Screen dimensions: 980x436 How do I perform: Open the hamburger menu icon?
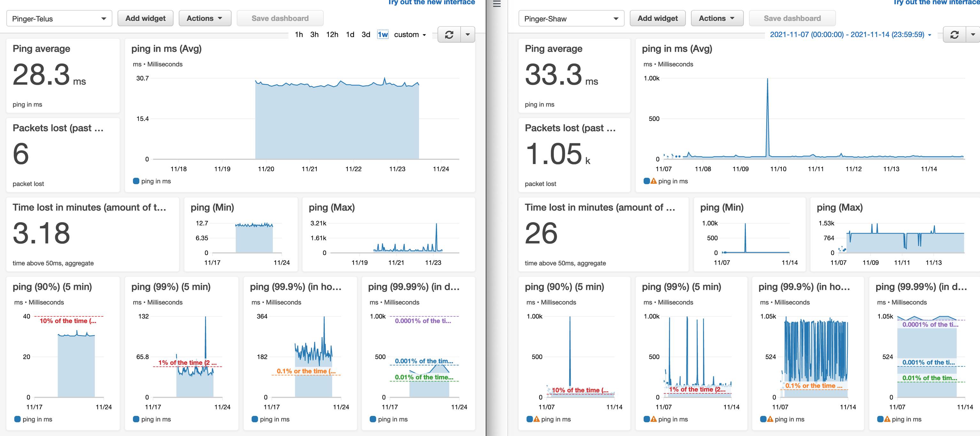click(x=497, y=4)
